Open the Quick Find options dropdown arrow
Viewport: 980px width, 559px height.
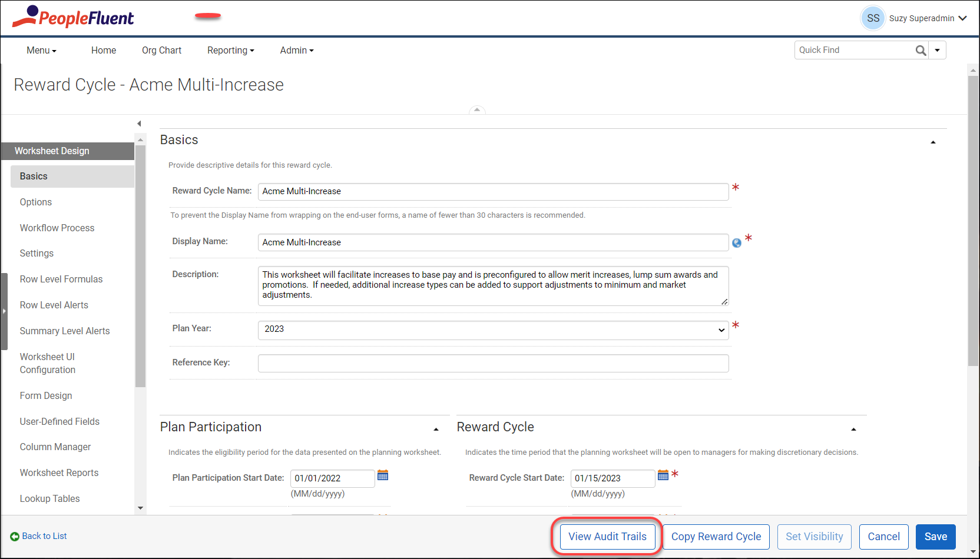point(937,50)
